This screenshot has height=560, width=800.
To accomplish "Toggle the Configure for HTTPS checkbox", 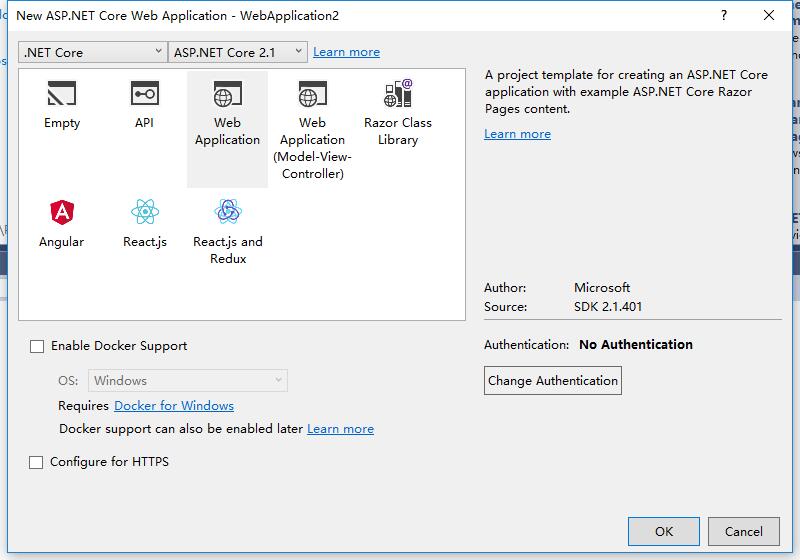I will click(x=37, y=462).
